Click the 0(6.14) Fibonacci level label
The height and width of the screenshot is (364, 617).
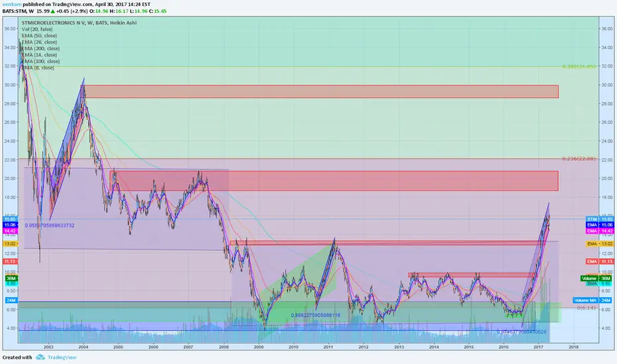pos(587,308)
